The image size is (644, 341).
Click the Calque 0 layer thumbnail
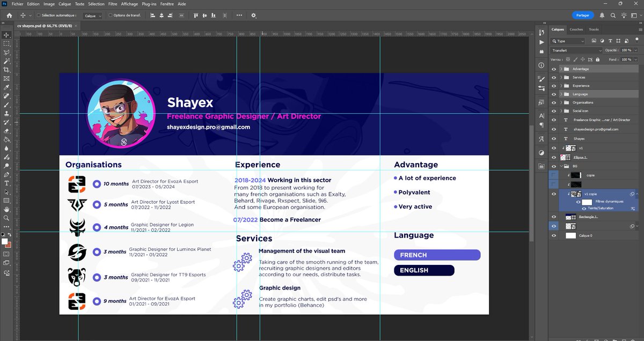point(570,235)
